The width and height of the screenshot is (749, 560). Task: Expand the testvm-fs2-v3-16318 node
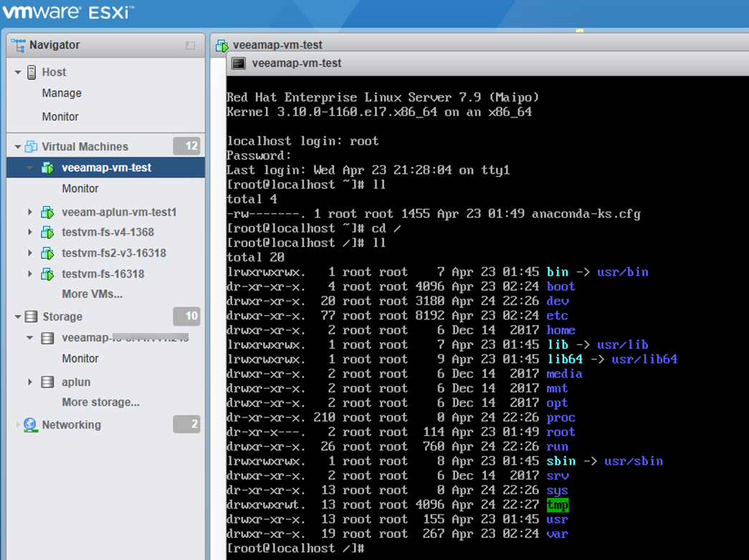coord(29,253)
